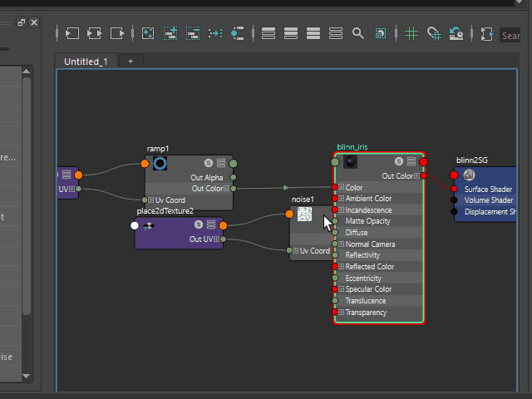Viewport: 532px width, 399px height.
Task: Click the output connections toolbar icon
Action: 117,34
